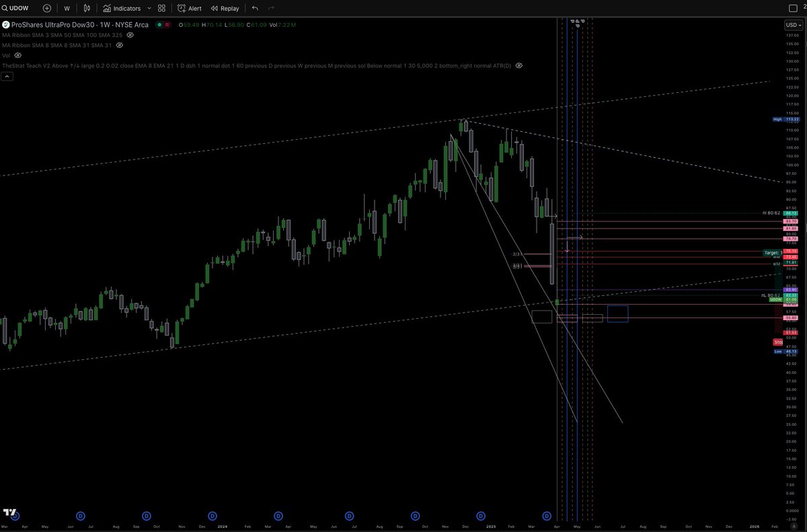
Task: Expand the dropdown arrow beside Indicators
Action: coord(149,8)
